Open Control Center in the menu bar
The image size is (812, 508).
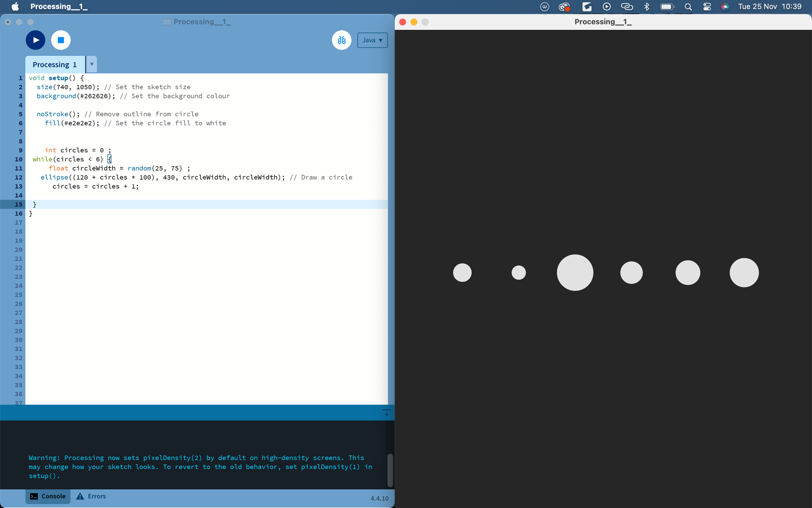pos(707,7)
